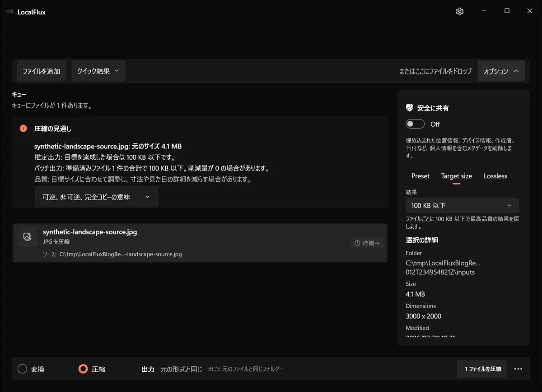The height and width of the screenshot is (392, 542).
Task: Click the Modified label in details
Action: (x=417, y=328)
